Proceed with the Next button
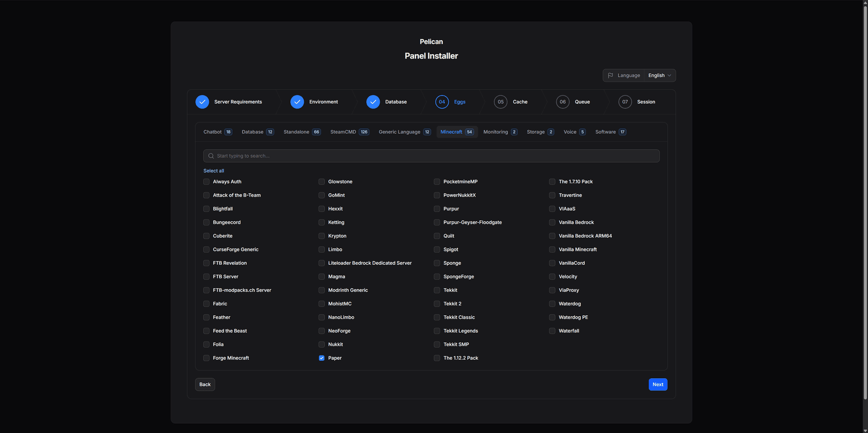The width and height of the screenshot is (868, 433). point(658,385)
